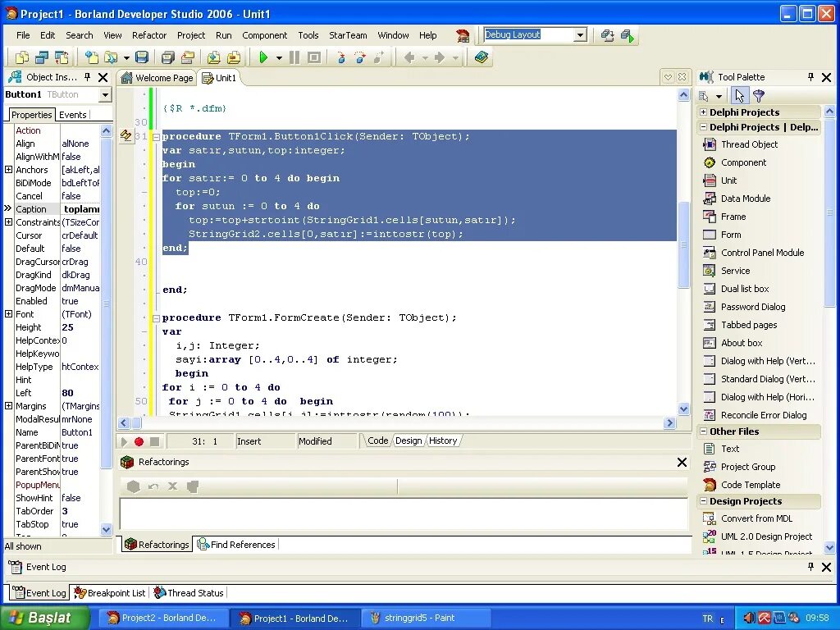
Task: Click the code editor horizontal scroll right arrow
Action: 669,422
